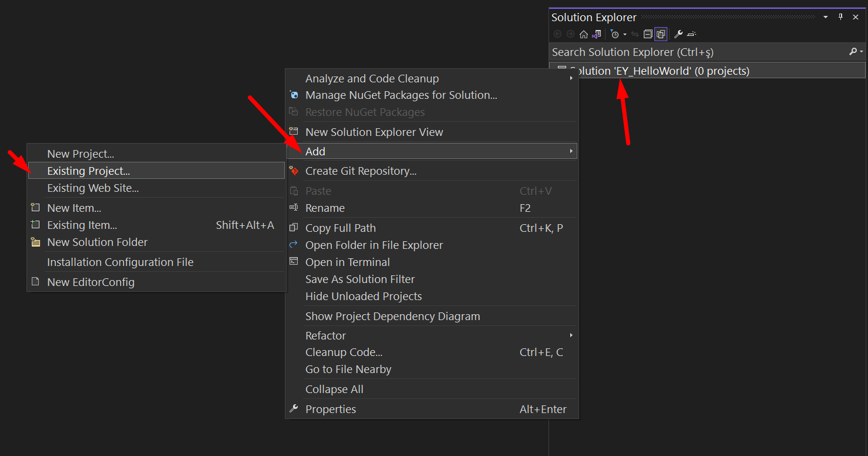
Task: Click the Copy Full Path icon
Action: (x=294, y=228)
